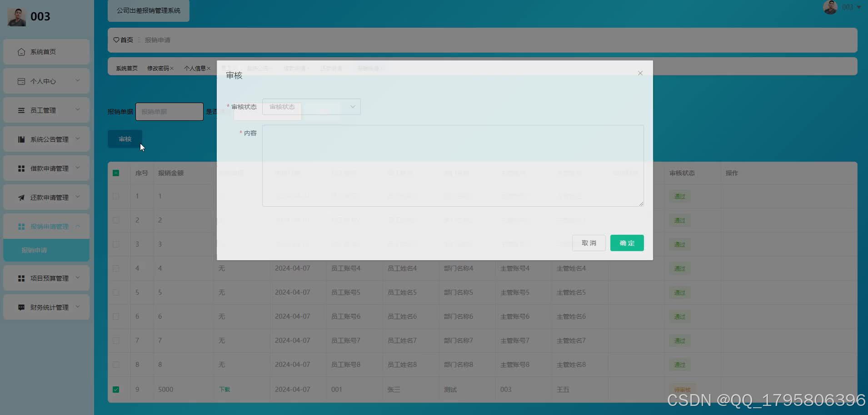This screenshot has height=415, width=868.
Task: Check the checkbox for row 1
Action: click(x=116, y=196)
